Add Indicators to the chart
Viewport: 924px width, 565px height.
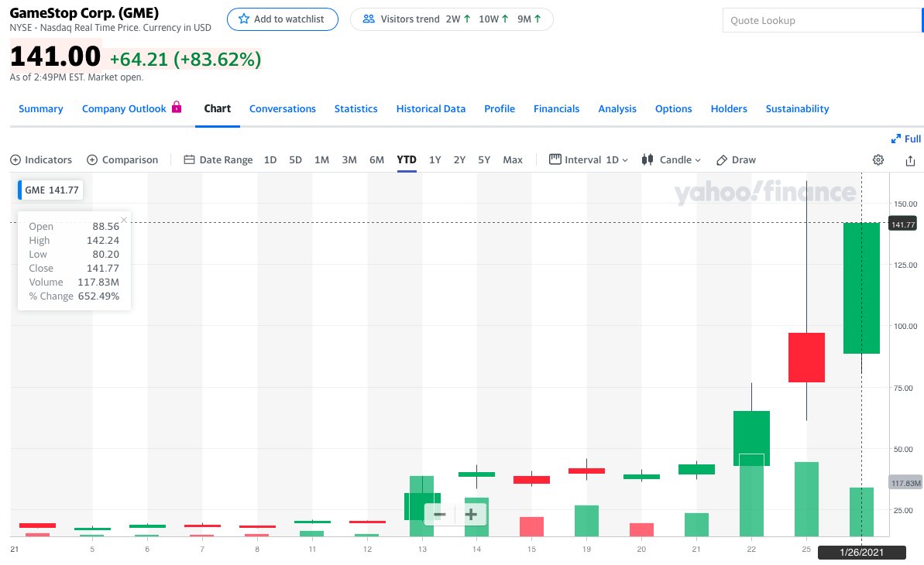41,160
